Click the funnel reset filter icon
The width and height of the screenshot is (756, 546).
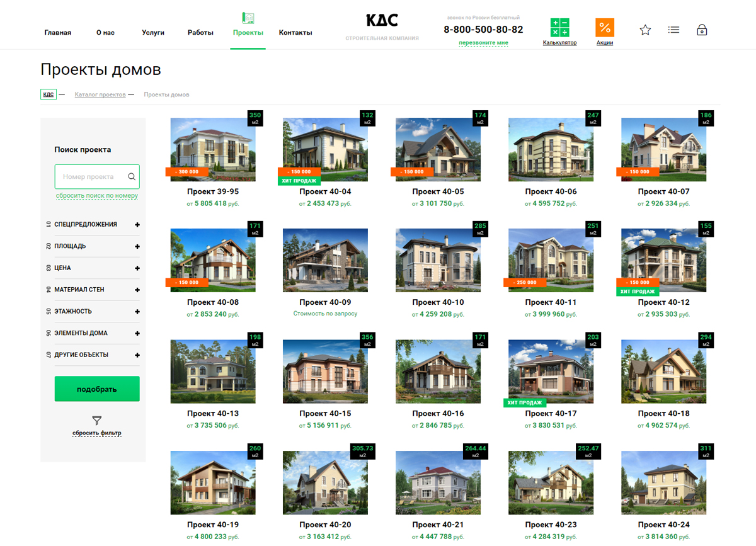[96, 420]
